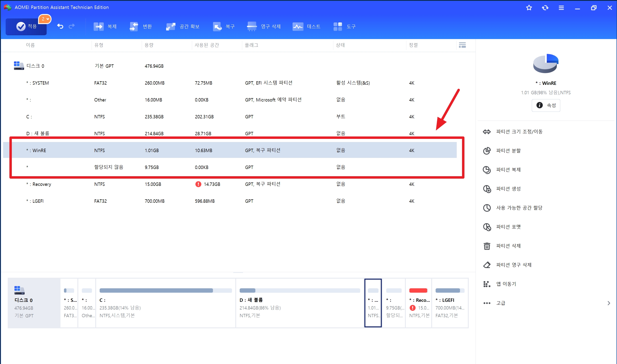Click the redo arrow icon
The height and width of the screenshot is (364, 617).
[72, 26]
